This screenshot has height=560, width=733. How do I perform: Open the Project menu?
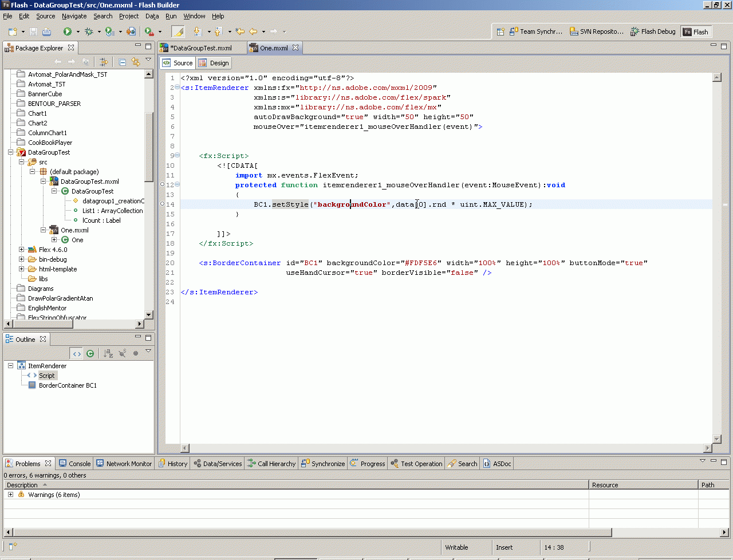pyautogui.click(x=129, y=16)
